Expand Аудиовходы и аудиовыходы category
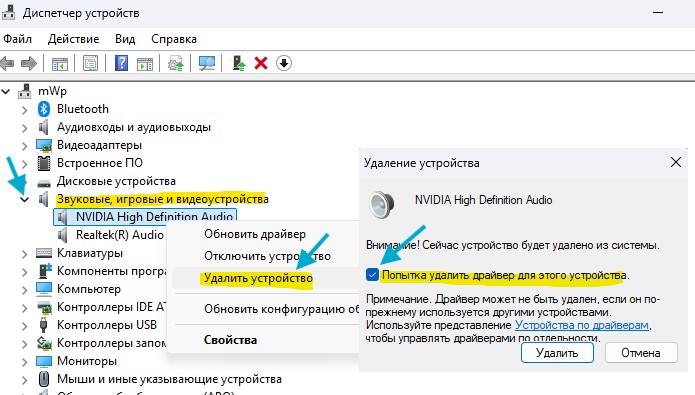 pos(24,128)
